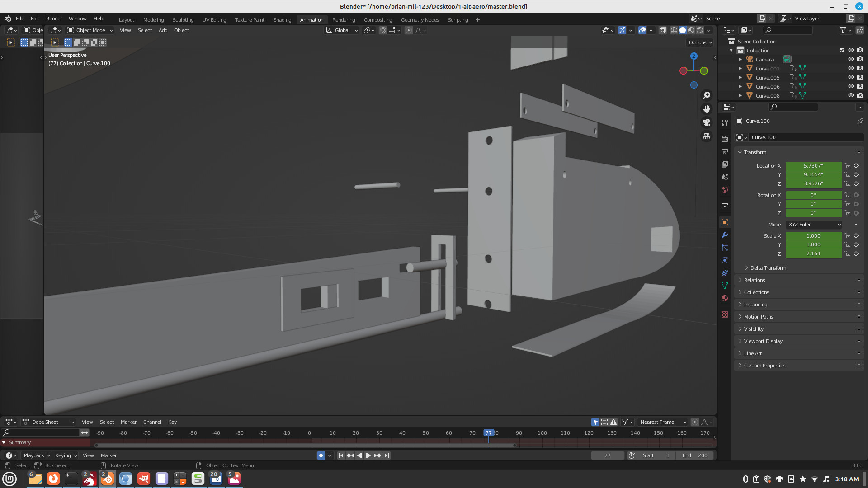The image size is (868, 488).
Task: Jump to the timeline start frame
Action: 341,455
